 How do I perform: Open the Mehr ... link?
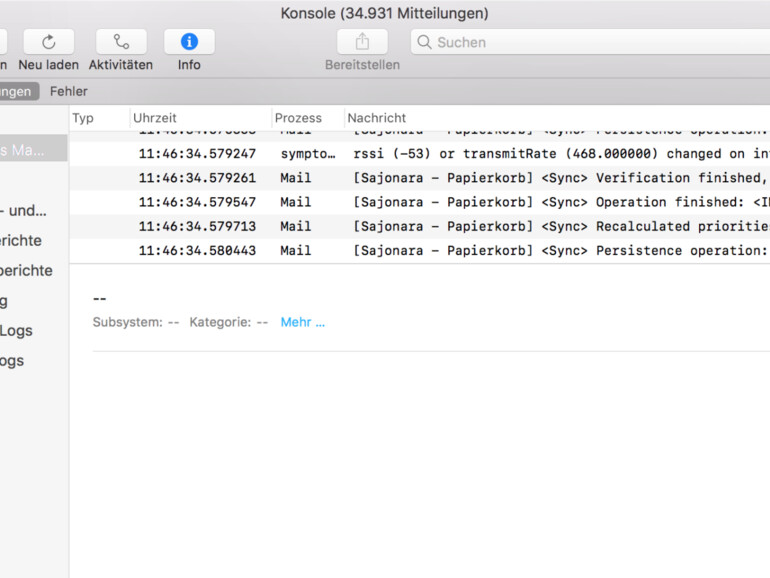coord(302,322)
